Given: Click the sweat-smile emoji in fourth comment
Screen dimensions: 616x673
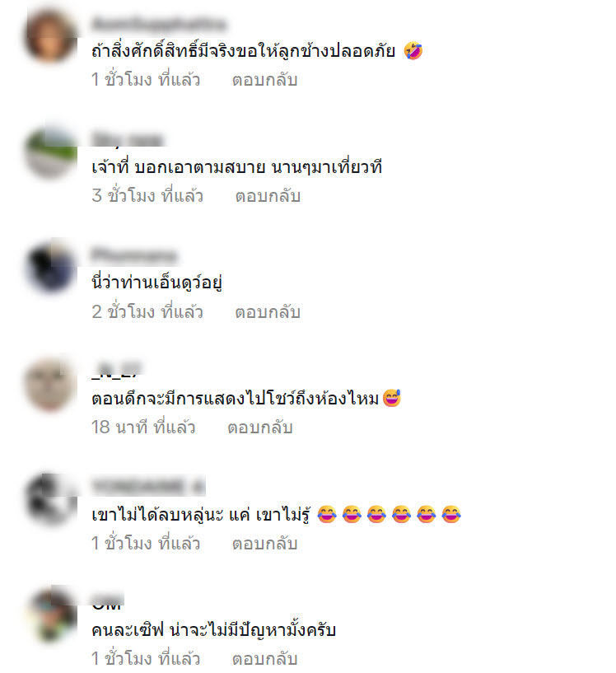Looking at the screenshot, I should click(x=392, y=398).
